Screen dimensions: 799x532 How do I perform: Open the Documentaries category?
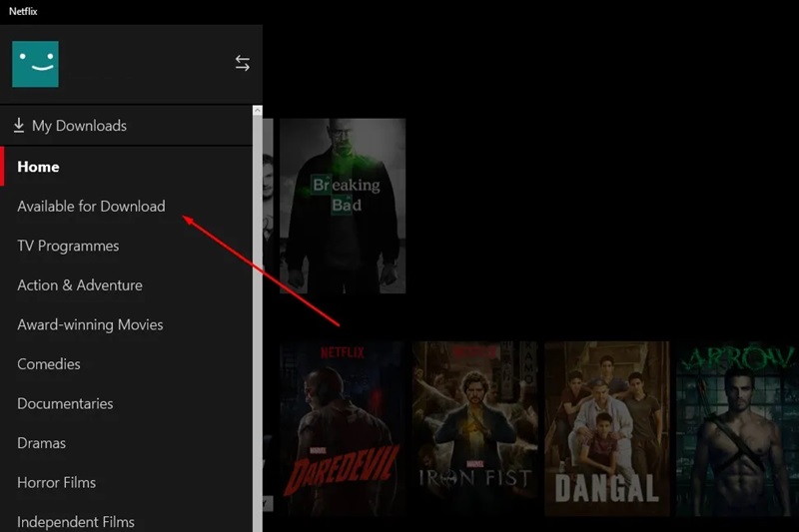127,403
